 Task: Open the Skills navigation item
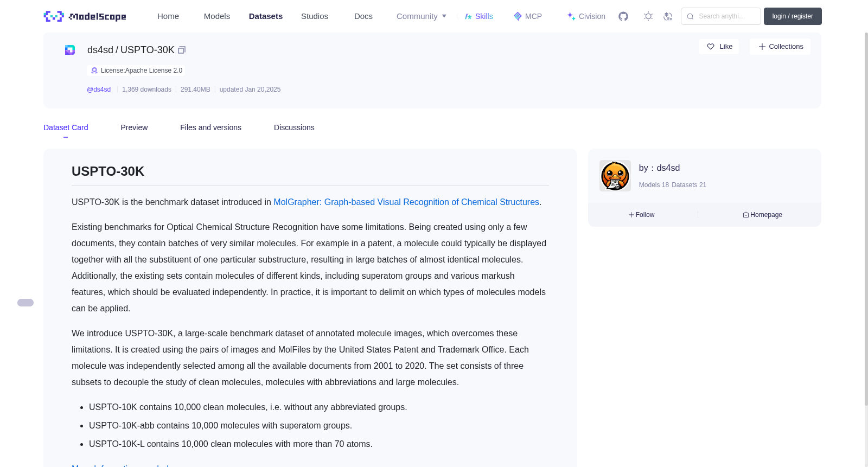click(x=479, y=16)
